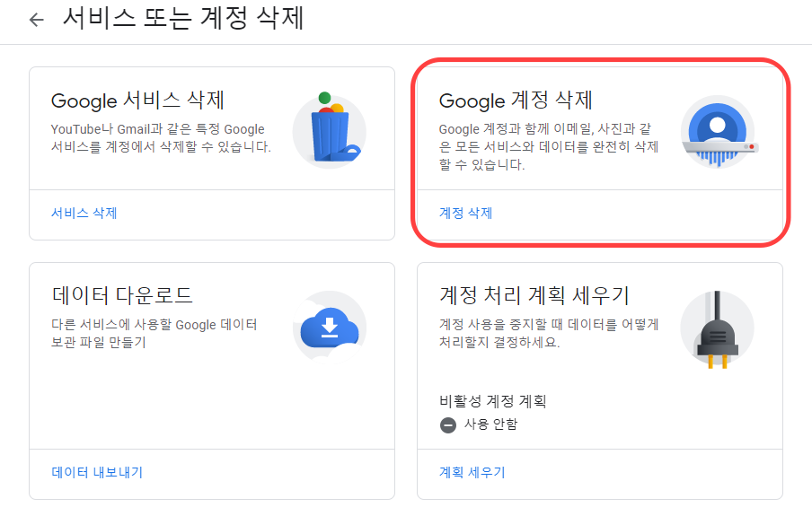
Task: Open the 데이터 내보내기 link
Action: pyautogui.click(x=97, y=473)
